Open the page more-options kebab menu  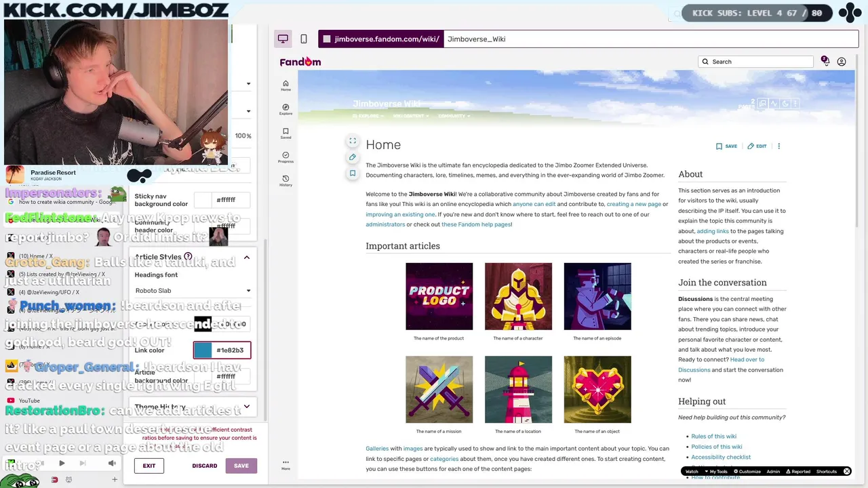pos(778,146)
